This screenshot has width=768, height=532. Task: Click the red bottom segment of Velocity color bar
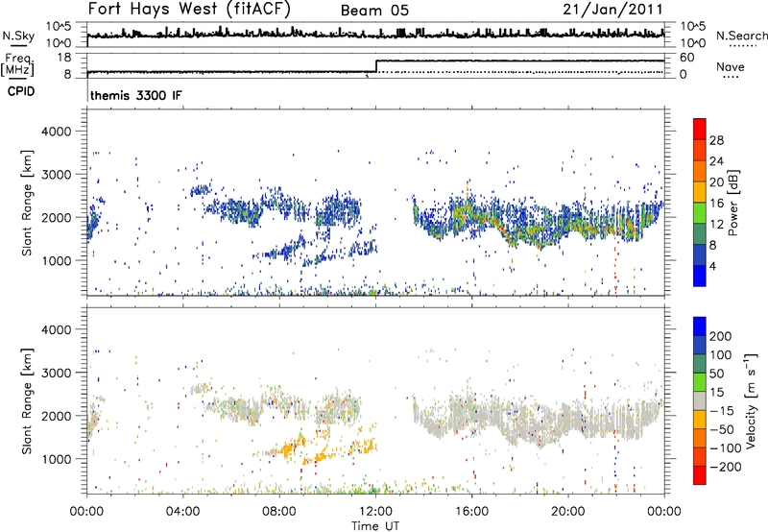700,475
